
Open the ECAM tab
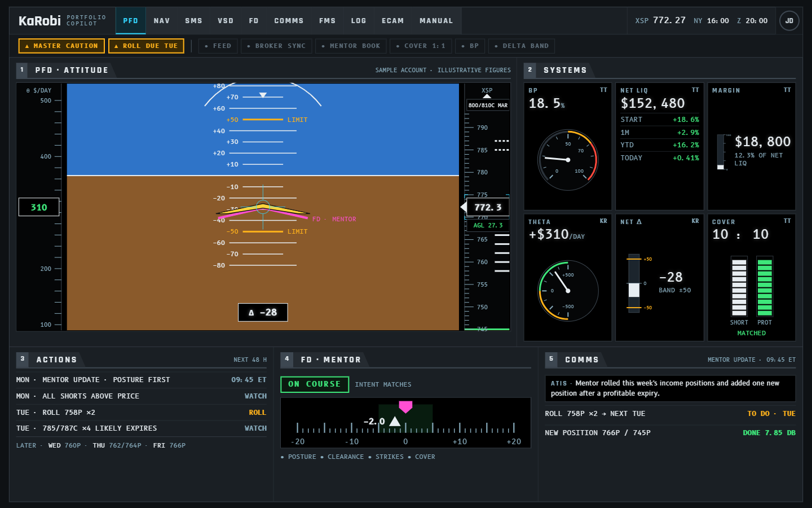[392, 21]
